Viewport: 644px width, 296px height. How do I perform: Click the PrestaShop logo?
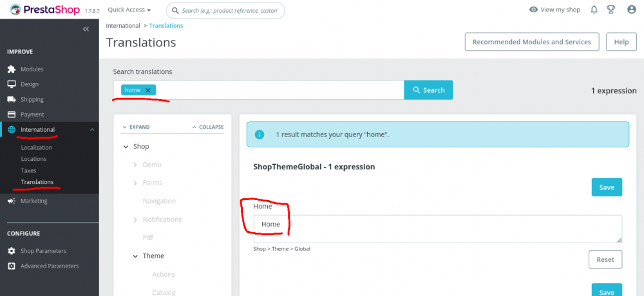pos(44,10)
